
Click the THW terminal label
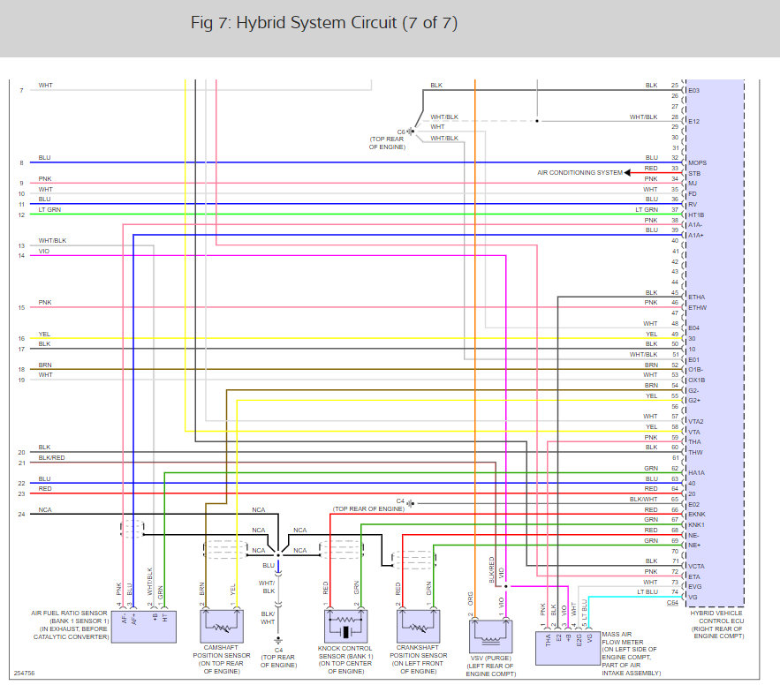695,453
